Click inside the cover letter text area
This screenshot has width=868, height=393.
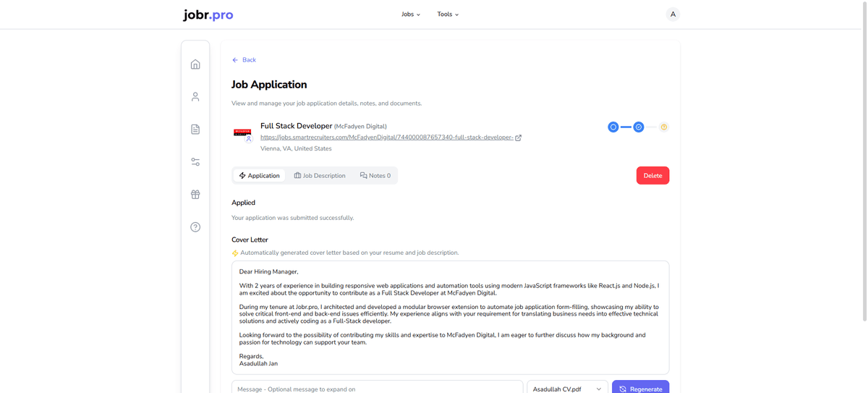click(x=450, y=318)
